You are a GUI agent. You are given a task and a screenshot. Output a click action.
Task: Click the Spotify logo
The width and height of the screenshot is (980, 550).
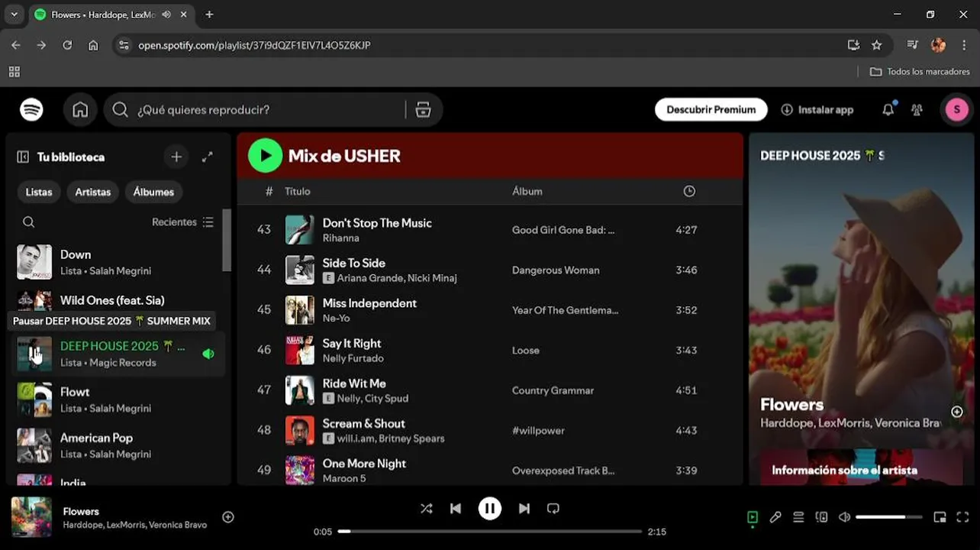point(31,110)
